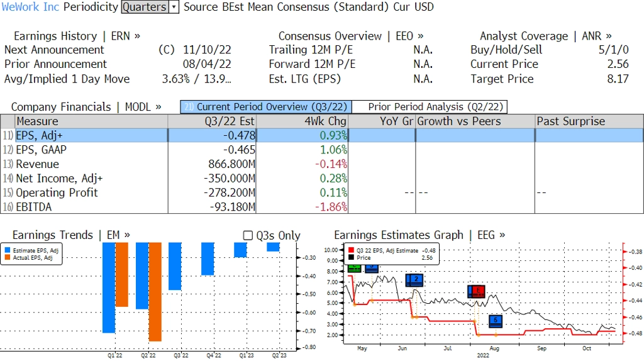The image size is (644, 361).
Task: Switch to Prior Period Analysis (Q2/22) tab
Action: pyautogui.click(x=430, y=107)
